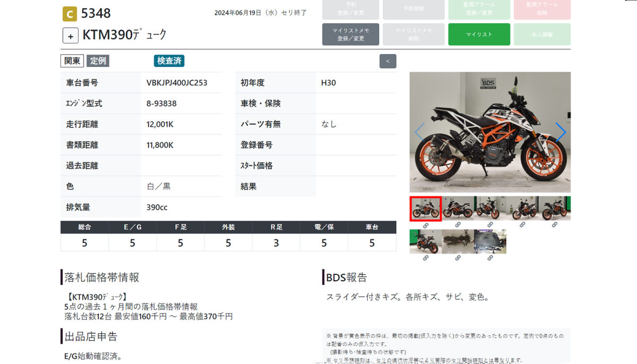Click the 検査済 inspected badge

169,61
